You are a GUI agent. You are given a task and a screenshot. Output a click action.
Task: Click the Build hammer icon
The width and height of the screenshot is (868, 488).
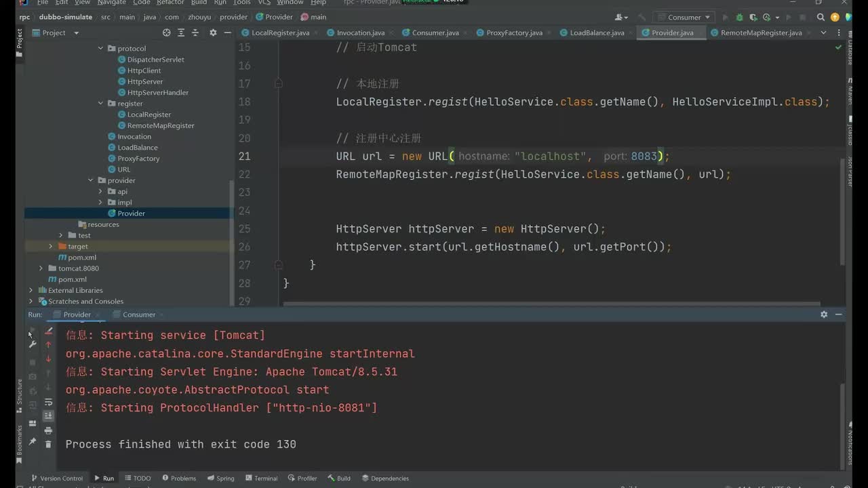pos(641,17)
